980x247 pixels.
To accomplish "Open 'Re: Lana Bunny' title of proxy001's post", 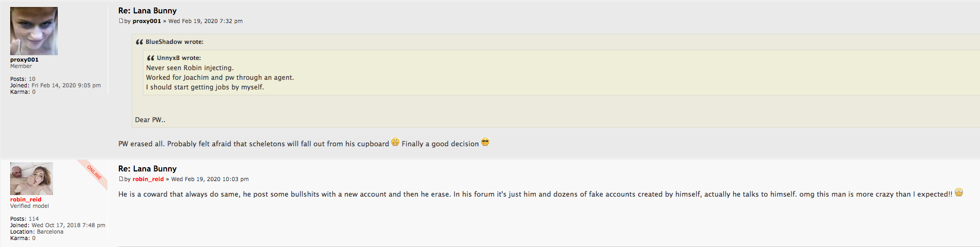I will click(x=147, y=11).
